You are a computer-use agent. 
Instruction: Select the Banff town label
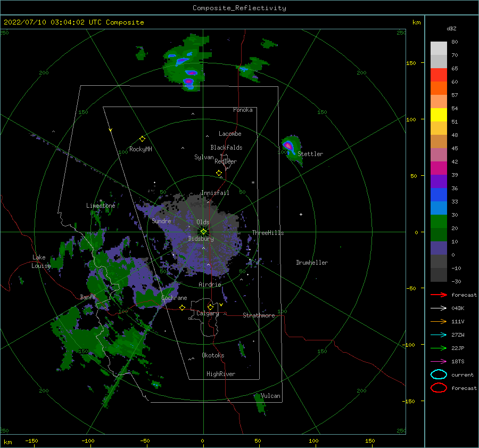pos(88,297)
